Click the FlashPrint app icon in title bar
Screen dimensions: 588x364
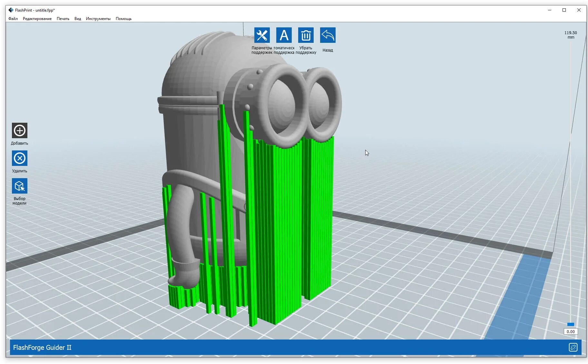point(11,10)
